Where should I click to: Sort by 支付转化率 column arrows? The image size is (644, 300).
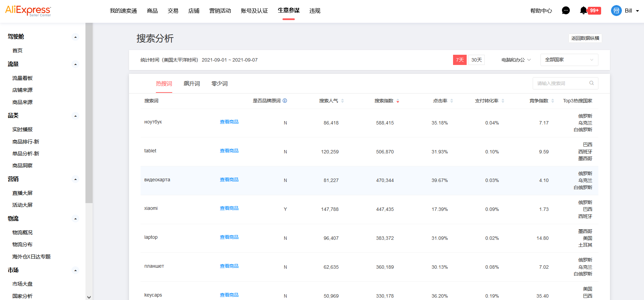click(x=503, y=101)
